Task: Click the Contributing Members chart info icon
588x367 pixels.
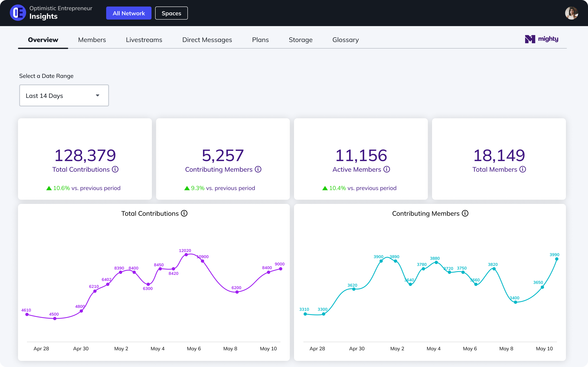Action: coord(465,213)
